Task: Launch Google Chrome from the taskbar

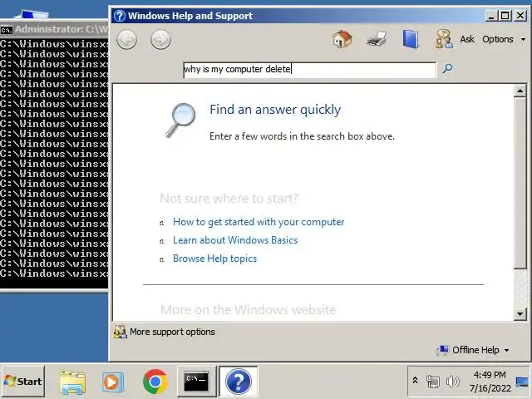Action: (x=155, y=382)
